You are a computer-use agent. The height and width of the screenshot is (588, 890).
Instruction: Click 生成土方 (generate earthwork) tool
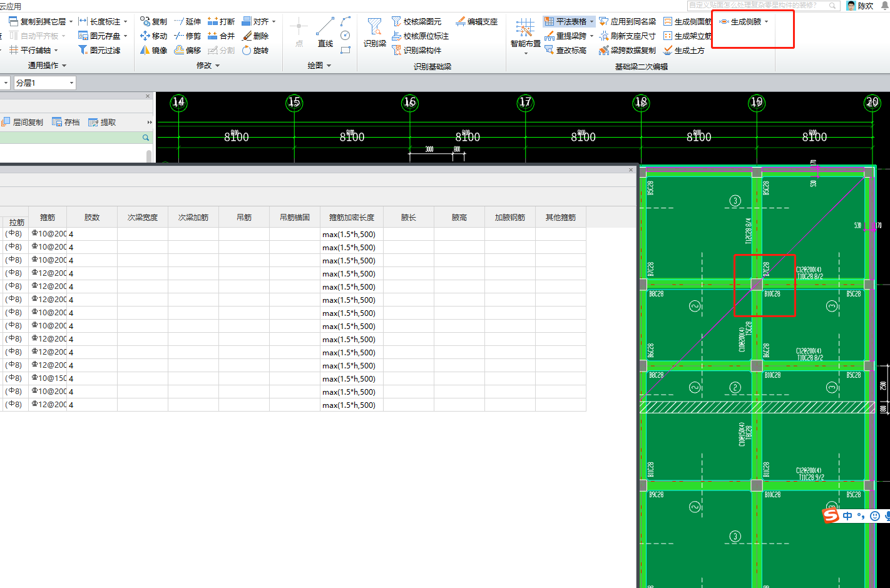[684, 50]
